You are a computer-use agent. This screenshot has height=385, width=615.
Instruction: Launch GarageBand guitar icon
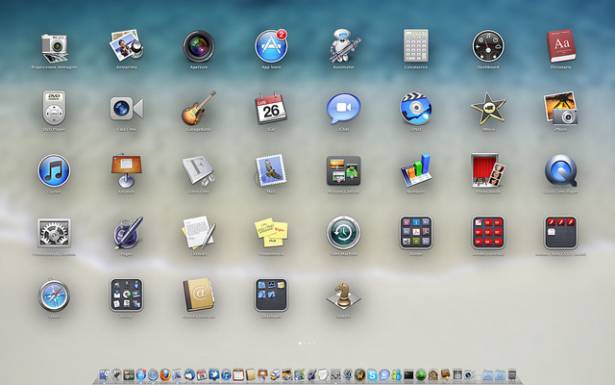click(x=199, y=108)
